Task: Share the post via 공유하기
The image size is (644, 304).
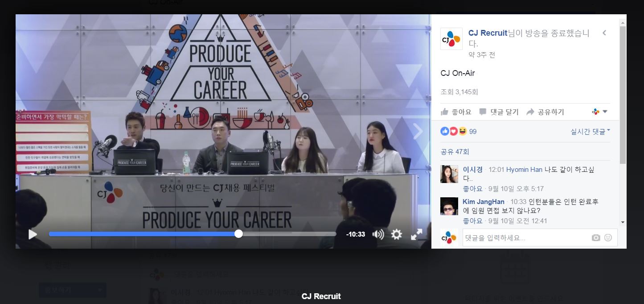Action: click(545, 112)
